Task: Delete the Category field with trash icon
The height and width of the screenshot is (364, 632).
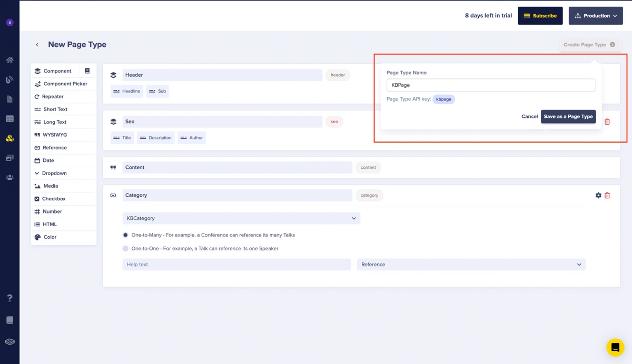Action: coord(607,195)
